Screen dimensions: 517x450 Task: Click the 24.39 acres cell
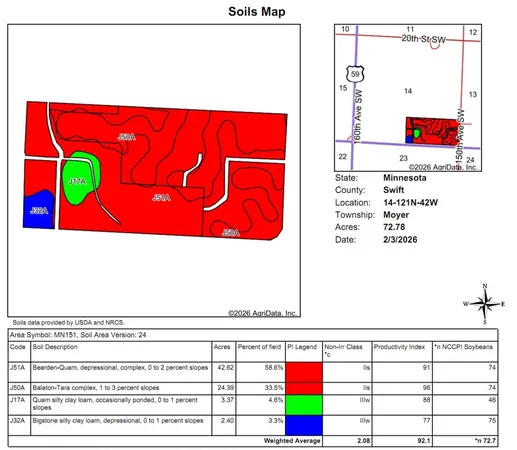(x=225, y=388)
